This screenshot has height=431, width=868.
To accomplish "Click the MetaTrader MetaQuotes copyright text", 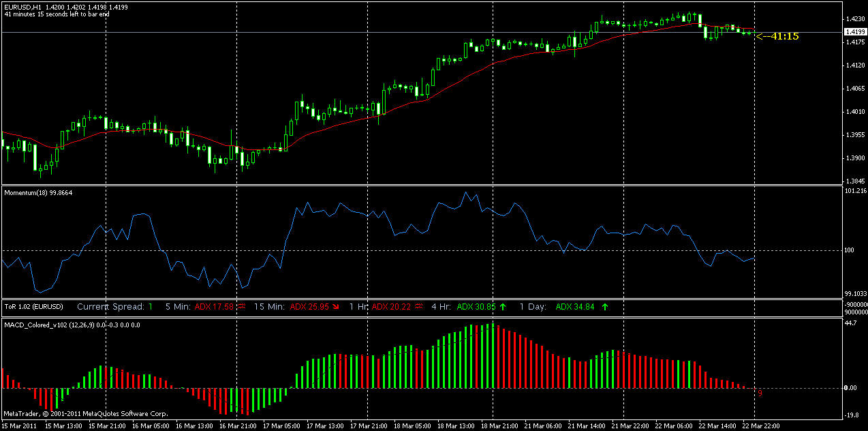I will [85, 413].
